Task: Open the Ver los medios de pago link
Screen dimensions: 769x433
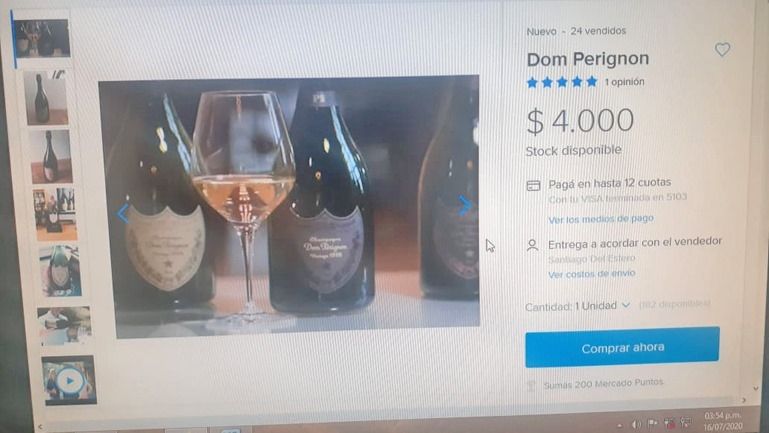Action: click(600, 218)
